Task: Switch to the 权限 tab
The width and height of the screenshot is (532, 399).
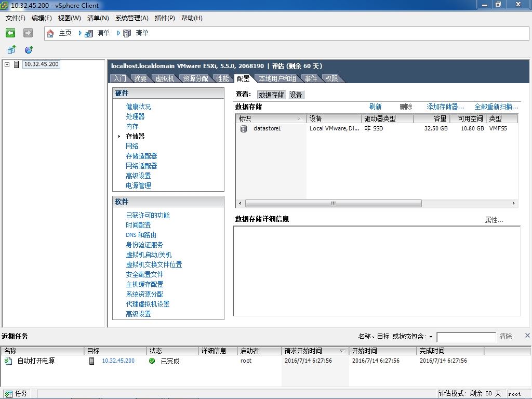Action: (331, 79)
